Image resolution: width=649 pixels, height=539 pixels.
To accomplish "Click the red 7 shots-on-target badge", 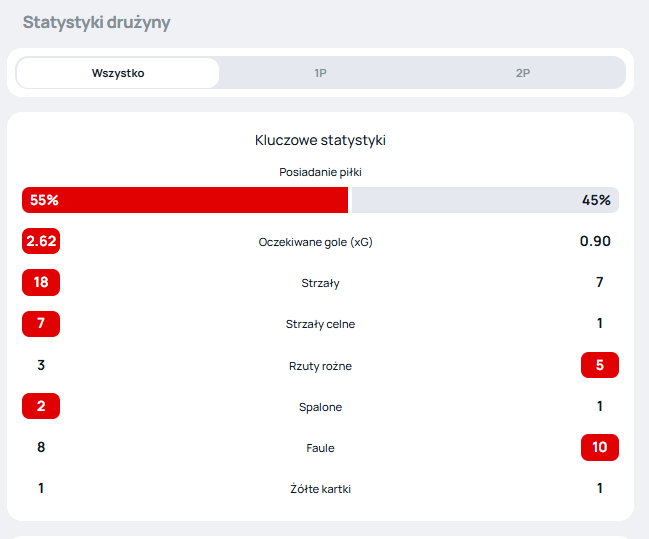I will [41, 324].
